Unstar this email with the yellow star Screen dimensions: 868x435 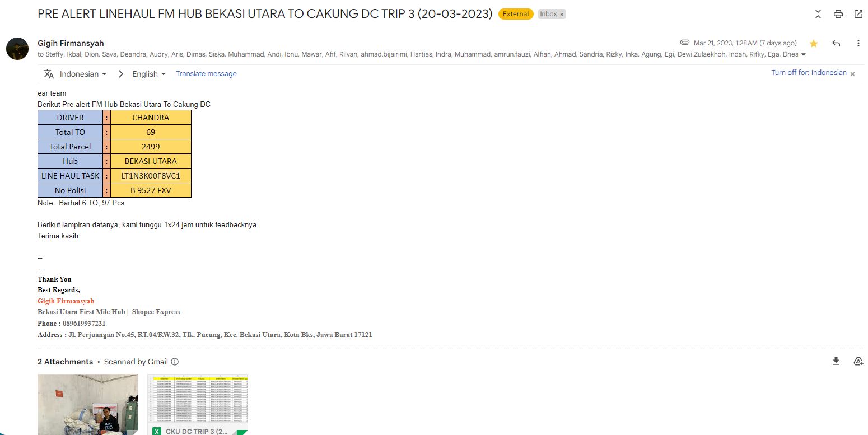click(814, 43)
